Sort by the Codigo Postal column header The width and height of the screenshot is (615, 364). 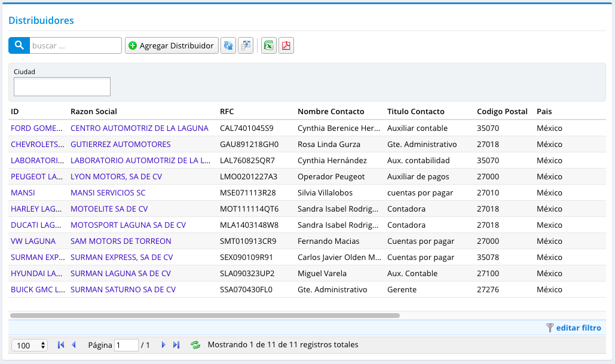point(502,111)
